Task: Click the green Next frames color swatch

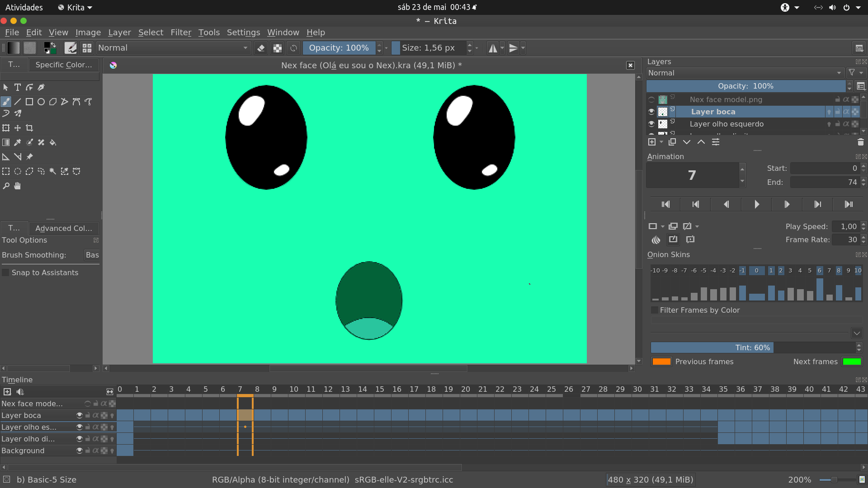Action: point(853,361)
